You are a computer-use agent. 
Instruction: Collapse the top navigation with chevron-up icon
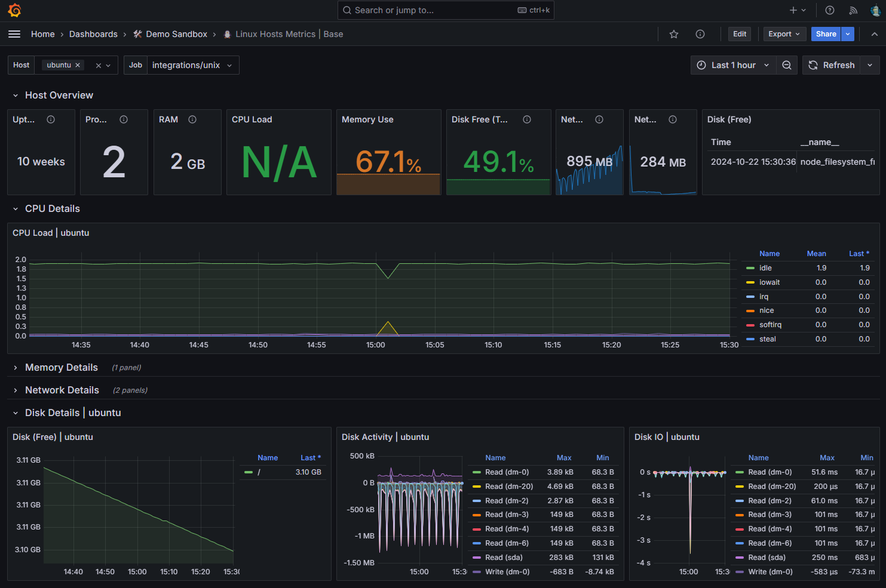click(874, 34)
